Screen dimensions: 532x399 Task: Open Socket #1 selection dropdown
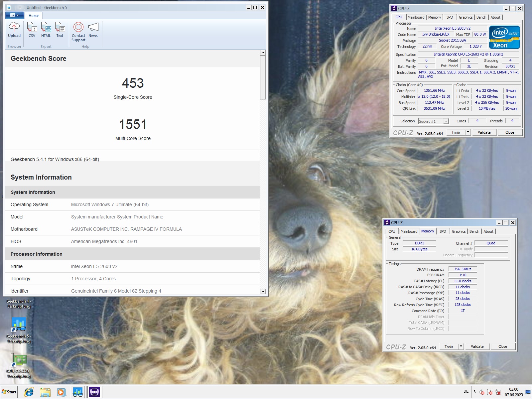(x=434, y=121)
